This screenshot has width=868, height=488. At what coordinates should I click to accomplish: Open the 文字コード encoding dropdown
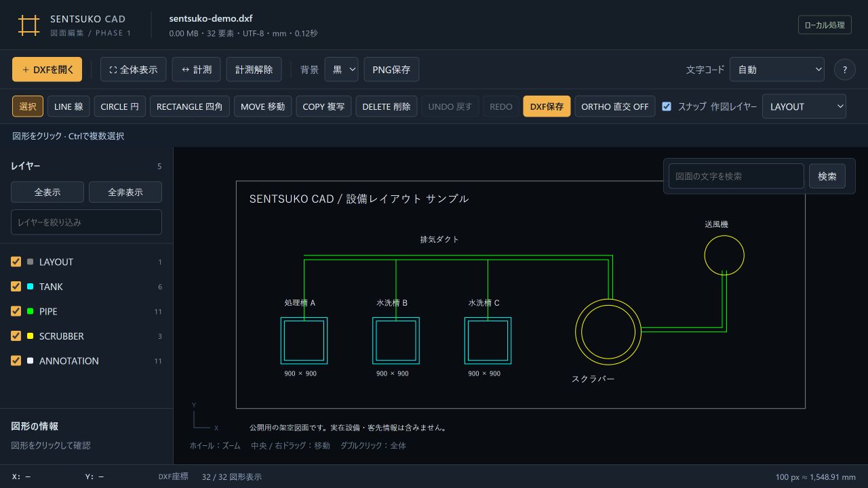pyautogui.click(x=777, y=69)
